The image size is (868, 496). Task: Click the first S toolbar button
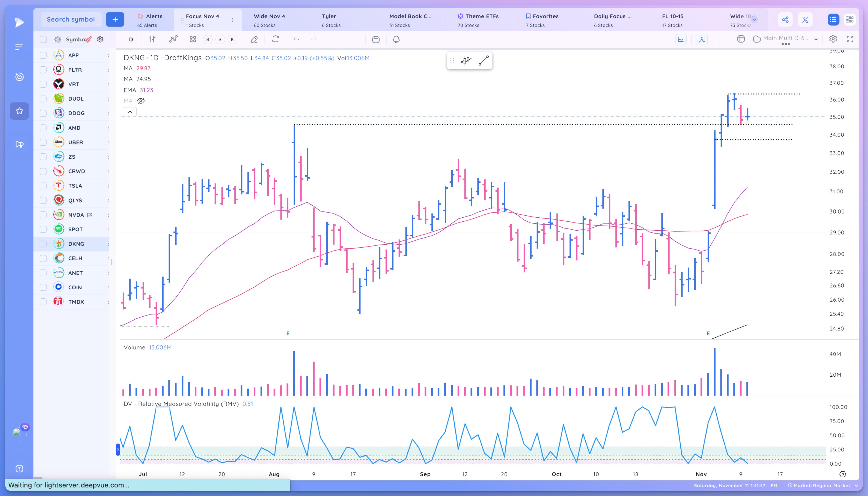[x=208, y=39]
